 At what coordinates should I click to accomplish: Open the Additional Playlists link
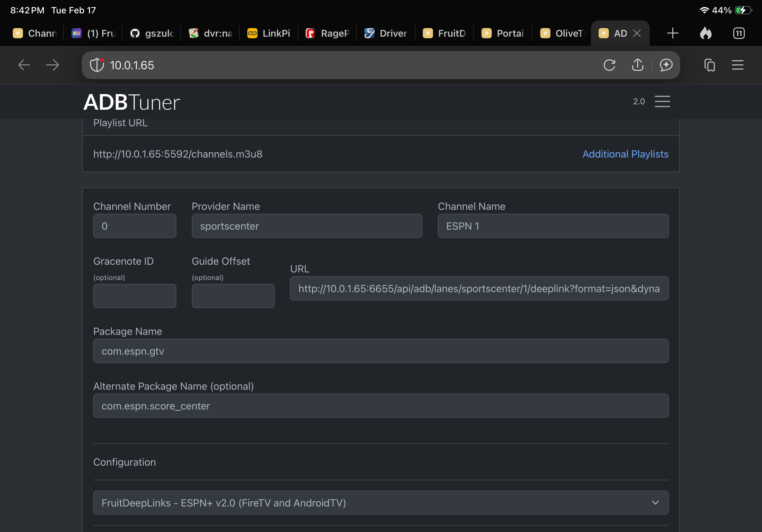[x=625, y=154]
